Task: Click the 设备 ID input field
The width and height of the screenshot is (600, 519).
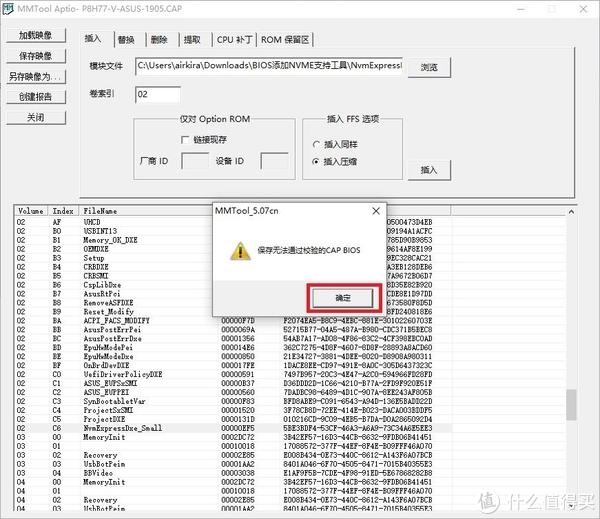Action: tap(275, 161)
